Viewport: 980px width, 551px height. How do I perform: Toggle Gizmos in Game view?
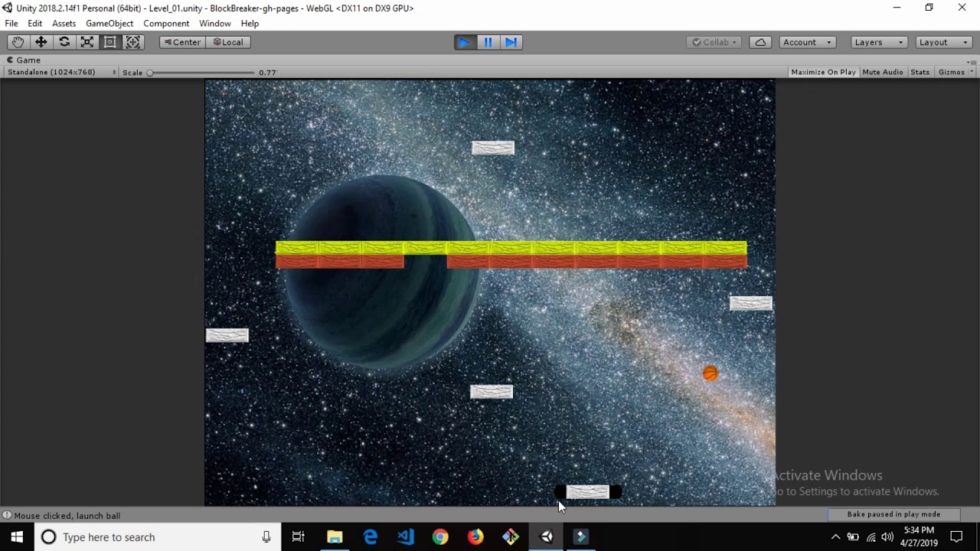951,72
